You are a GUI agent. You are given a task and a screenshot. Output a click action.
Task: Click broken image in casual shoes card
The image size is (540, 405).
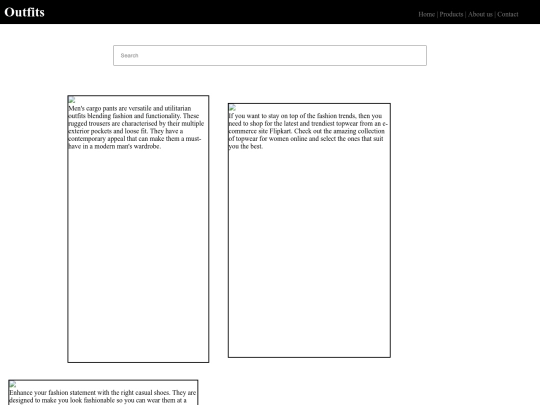[x=13, y=384]
